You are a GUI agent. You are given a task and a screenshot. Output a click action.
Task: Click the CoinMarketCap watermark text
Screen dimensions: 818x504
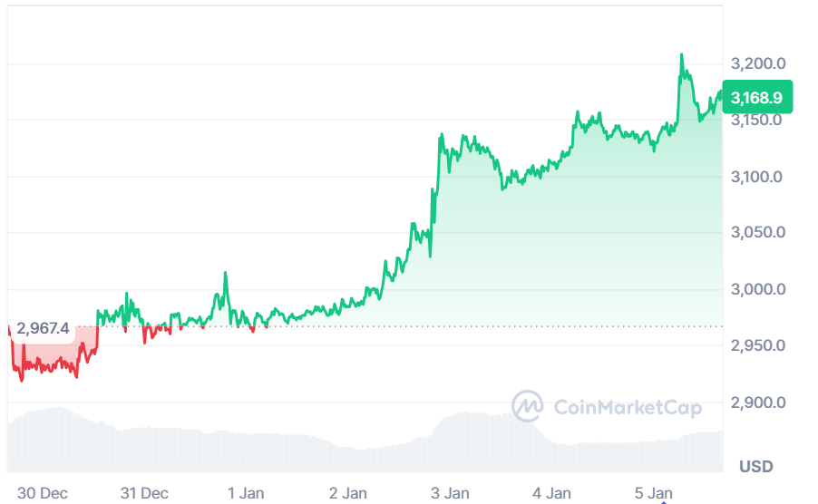click(x=628, y=408)
